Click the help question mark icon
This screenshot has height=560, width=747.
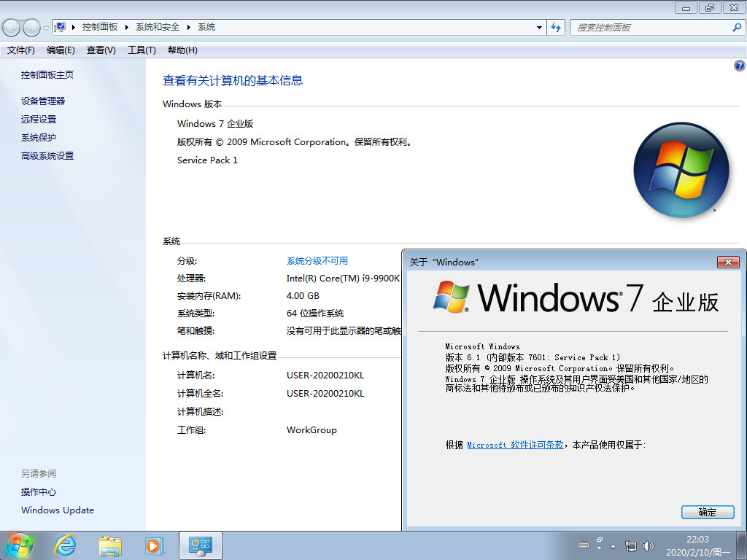(738, 65)
